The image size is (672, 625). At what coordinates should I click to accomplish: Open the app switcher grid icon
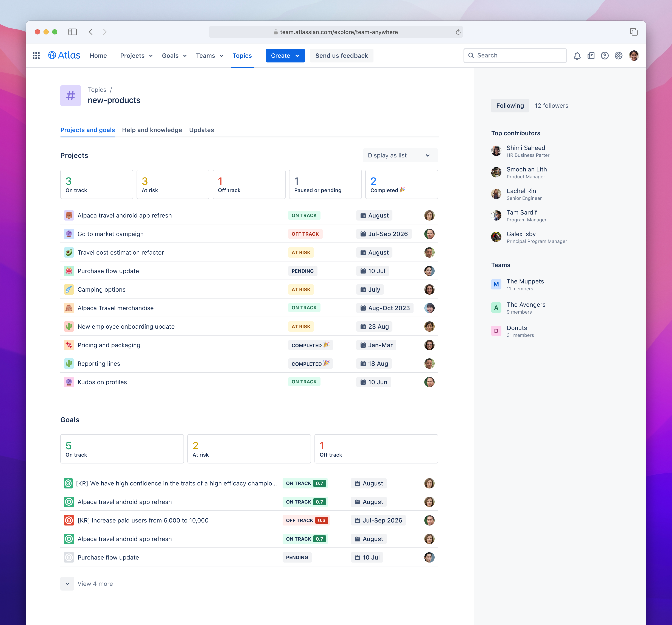pos(36,55)
